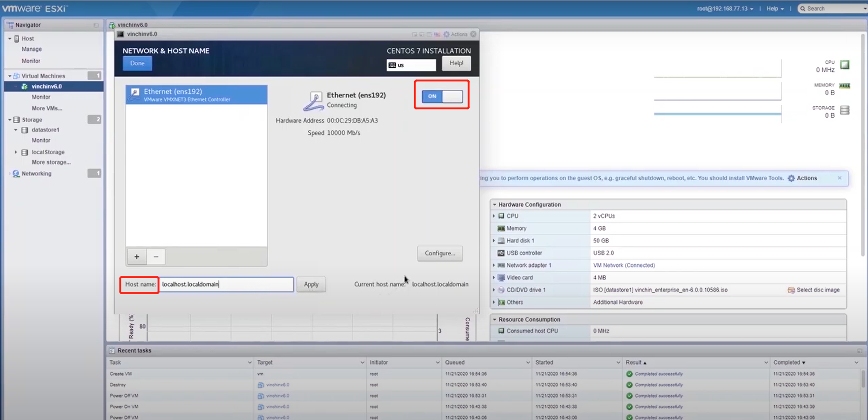Click the Networking icon in Navigator
Image resolution: width=868 pixels, height=420 pixels.
point(16,174)
